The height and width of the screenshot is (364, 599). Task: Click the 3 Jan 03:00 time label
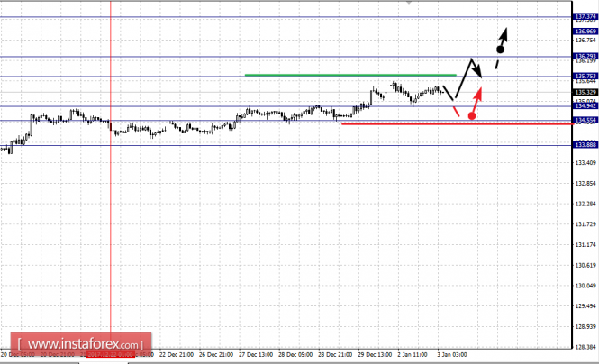[x=452, y=355]
